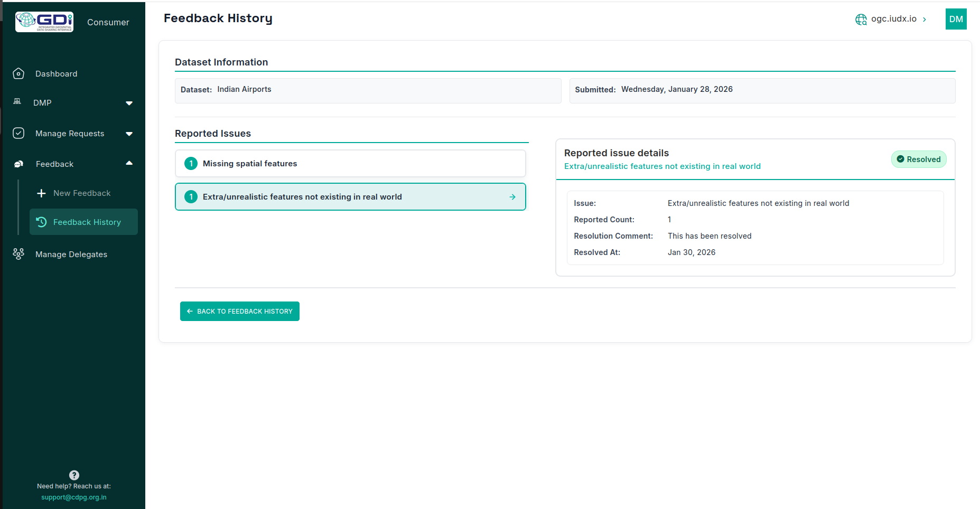The height and width of the screenshot is (509, 980).
Task: Open New Feedback in sidebar
Action: [82, 193]
